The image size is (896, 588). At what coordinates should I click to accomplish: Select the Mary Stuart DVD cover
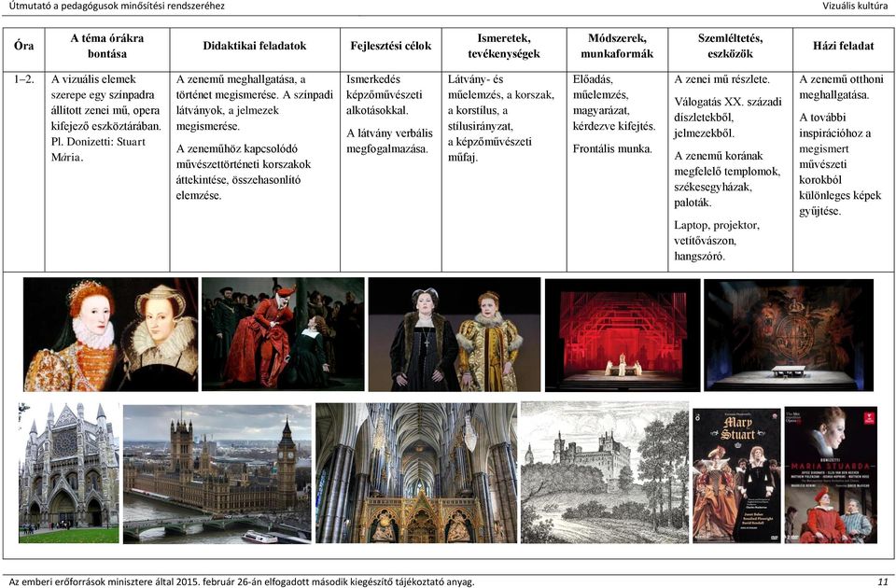click(x=736, y=475)
